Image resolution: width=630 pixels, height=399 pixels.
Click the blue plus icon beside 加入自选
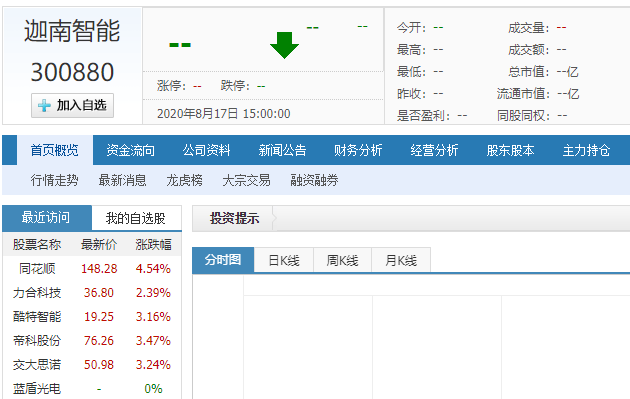point(44,106)
